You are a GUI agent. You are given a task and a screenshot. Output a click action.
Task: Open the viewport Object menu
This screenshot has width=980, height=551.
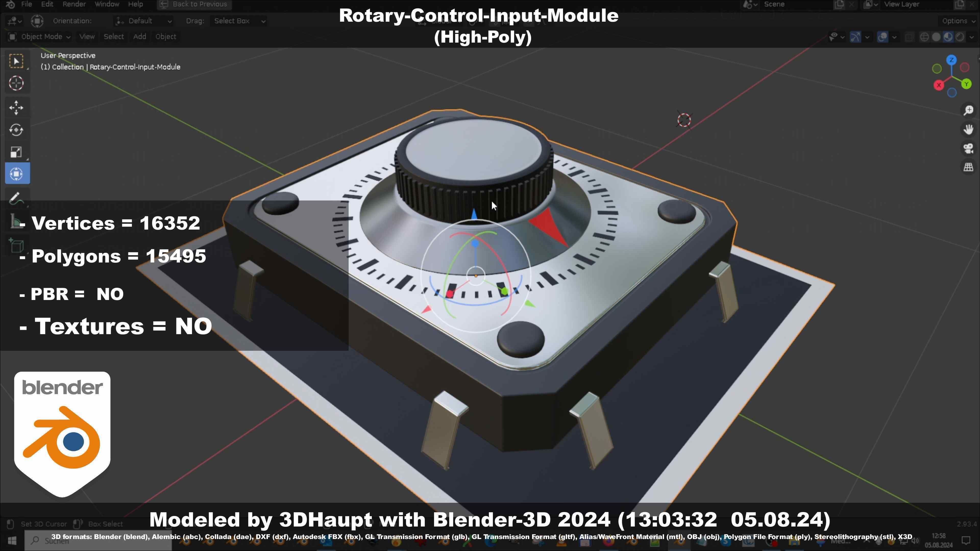tap(165, 36)
